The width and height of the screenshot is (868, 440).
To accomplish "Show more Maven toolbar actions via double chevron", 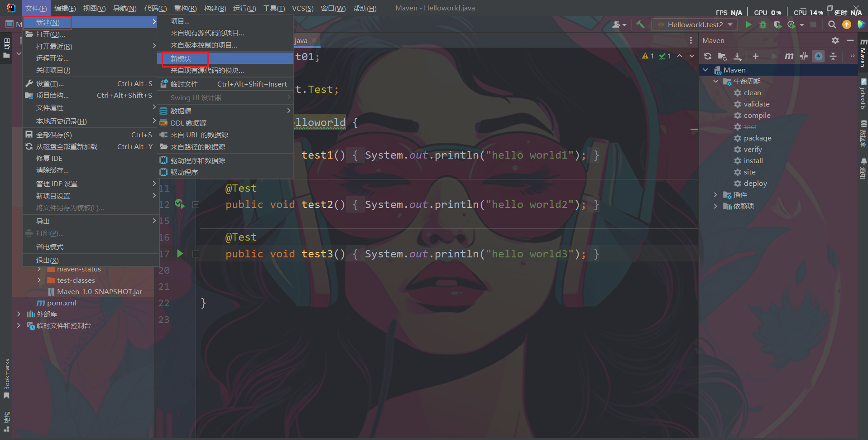I will tap(853, 56).
